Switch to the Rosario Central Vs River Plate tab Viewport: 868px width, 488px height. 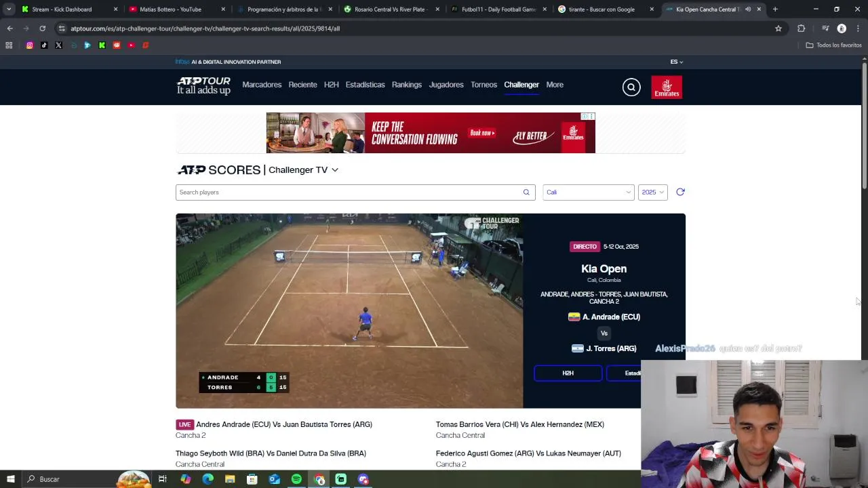click(391, 9)
